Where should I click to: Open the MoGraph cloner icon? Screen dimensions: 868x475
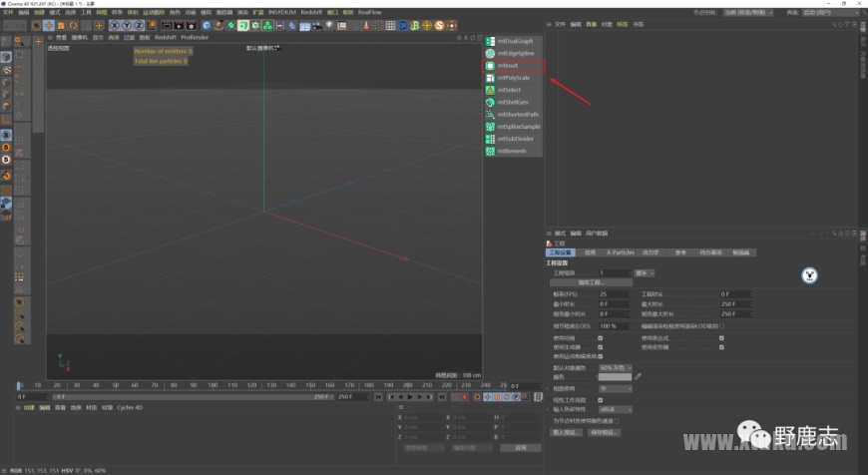[268, 26]
